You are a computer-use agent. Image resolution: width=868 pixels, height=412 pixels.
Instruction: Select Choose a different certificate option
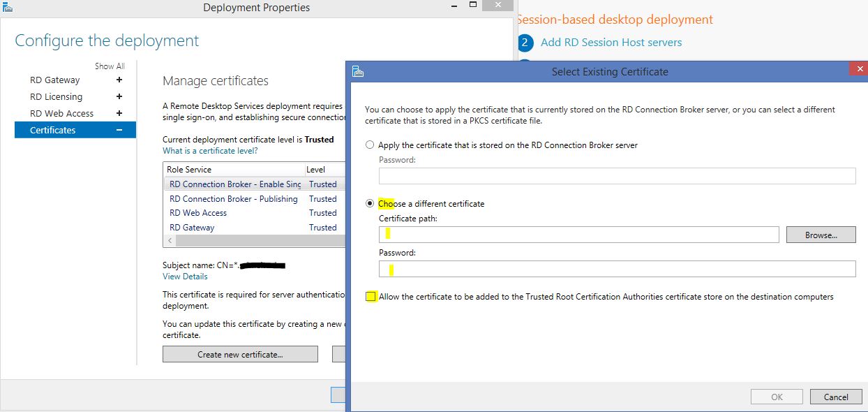370,204
